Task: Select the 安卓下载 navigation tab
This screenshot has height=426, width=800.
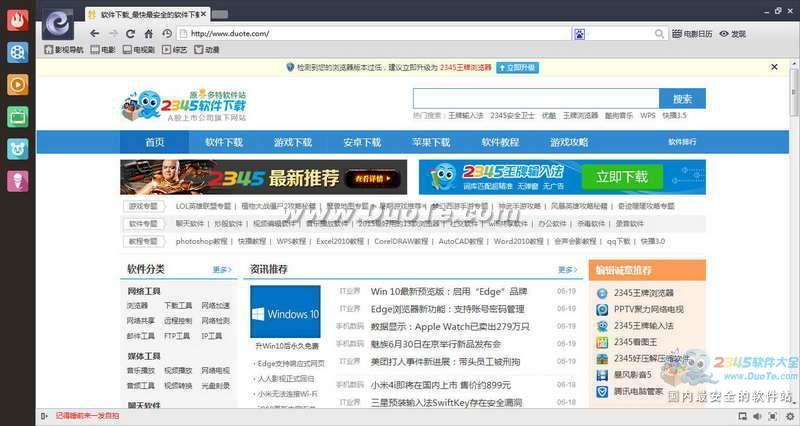Action: point(362,142)
